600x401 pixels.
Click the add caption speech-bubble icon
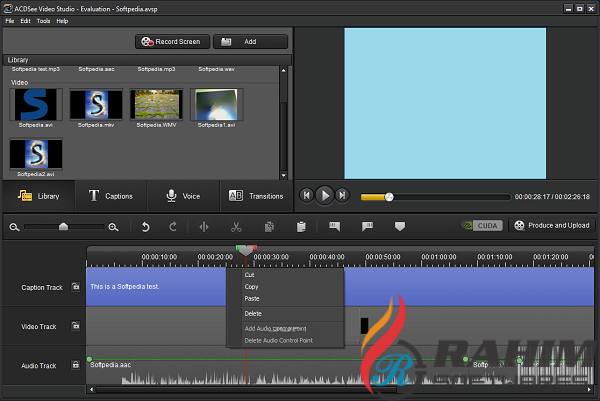tap(334, 227)
